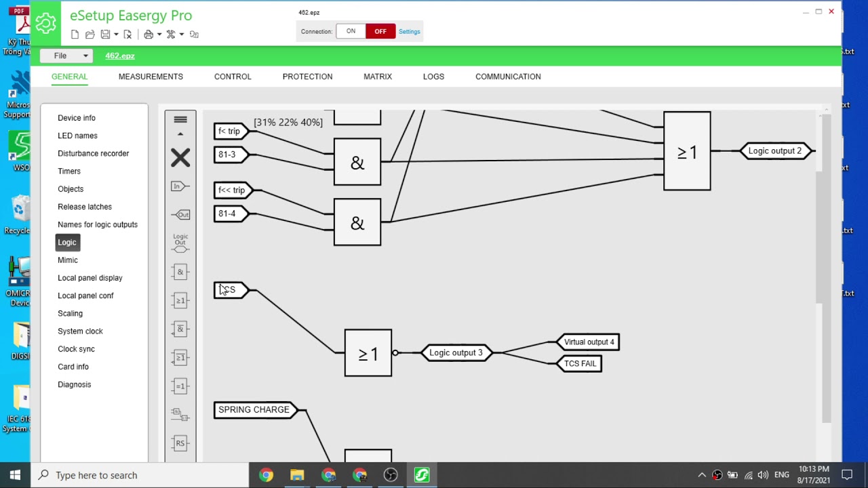Open the PROTECTION tab

click(x=307, y=77)
